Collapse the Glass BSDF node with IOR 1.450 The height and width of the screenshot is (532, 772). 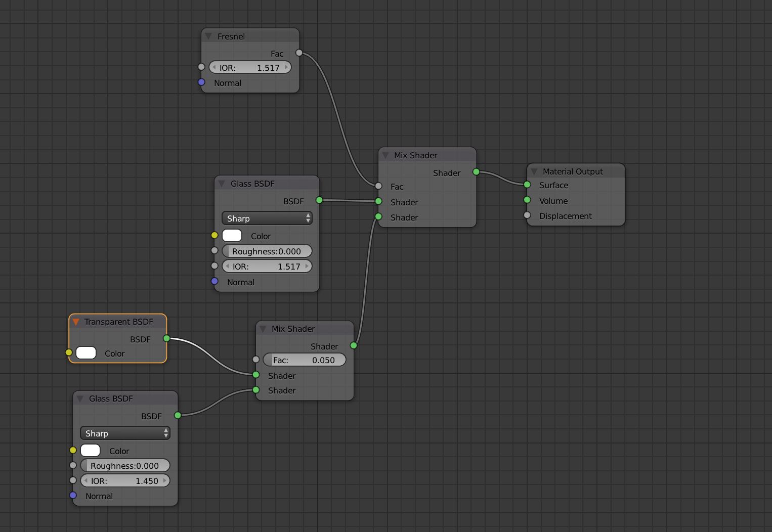tap(80, 398)
